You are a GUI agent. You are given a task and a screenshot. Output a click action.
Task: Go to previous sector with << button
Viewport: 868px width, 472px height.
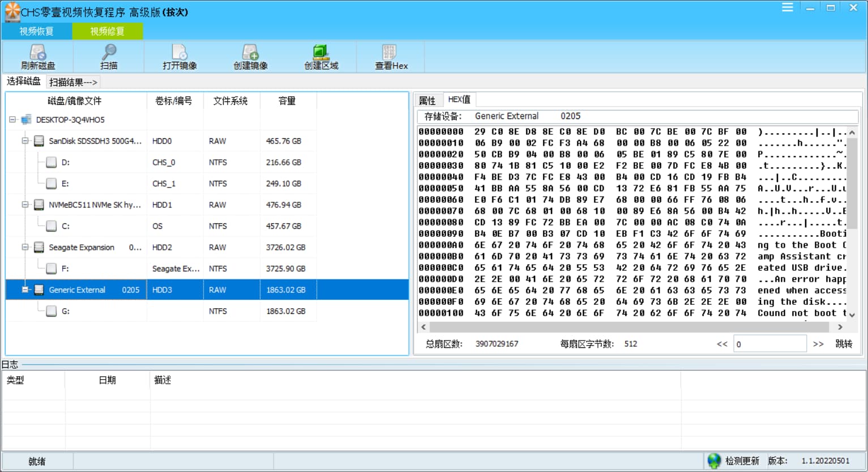[x=721, y=343]
